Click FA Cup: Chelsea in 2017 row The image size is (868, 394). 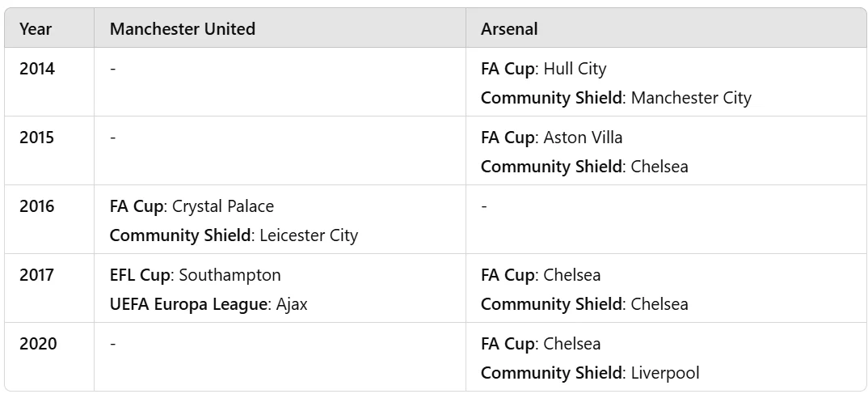tap(541, 275)
